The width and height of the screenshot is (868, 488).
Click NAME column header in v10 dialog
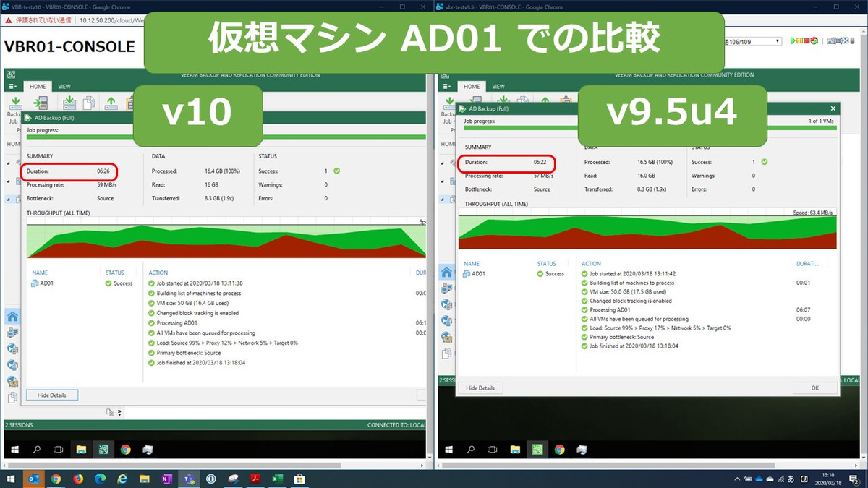tap(40, 273)
